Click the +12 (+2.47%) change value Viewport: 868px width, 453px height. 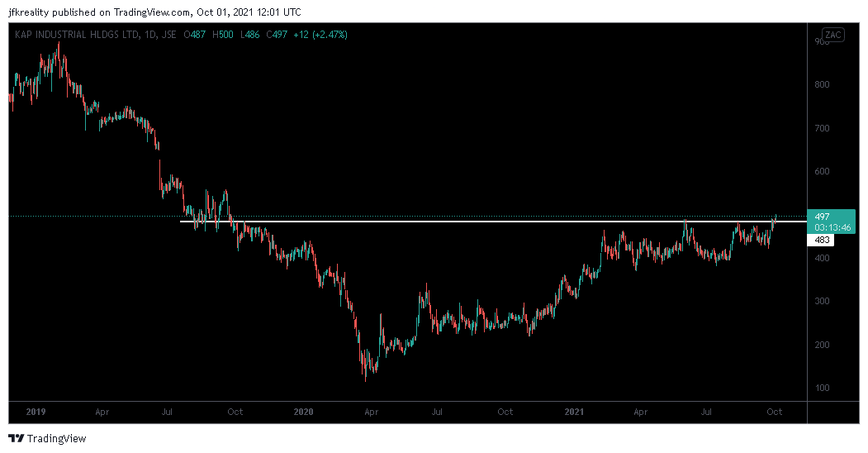pyautogui.click(x=320, y=35)
